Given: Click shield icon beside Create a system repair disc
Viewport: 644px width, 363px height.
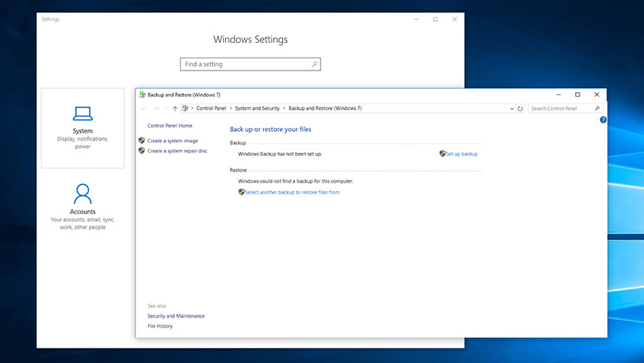Looking at the screenshot, I should point(142,150).
